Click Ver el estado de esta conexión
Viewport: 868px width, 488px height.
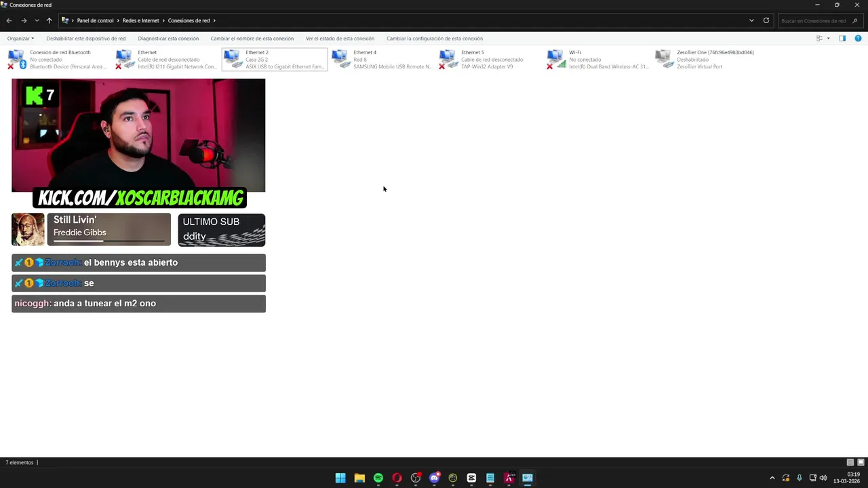click(x=340, y=39)
